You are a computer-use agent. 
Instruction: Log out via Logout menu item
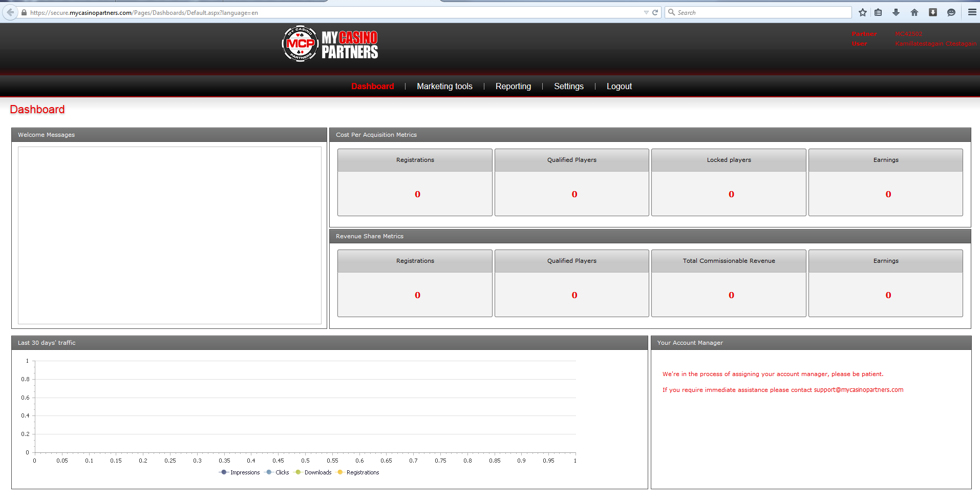click(x=619, y=86)
